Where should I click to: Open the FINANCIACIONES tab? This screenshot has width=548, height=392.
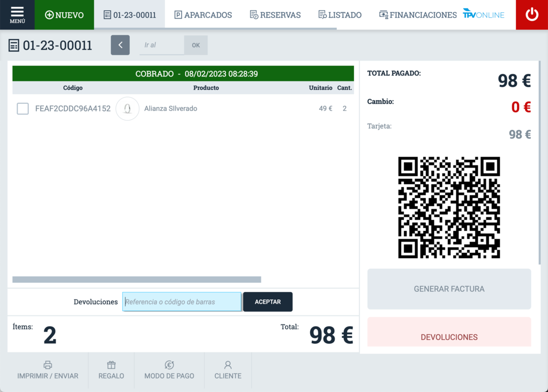click(x=418, y=14)
